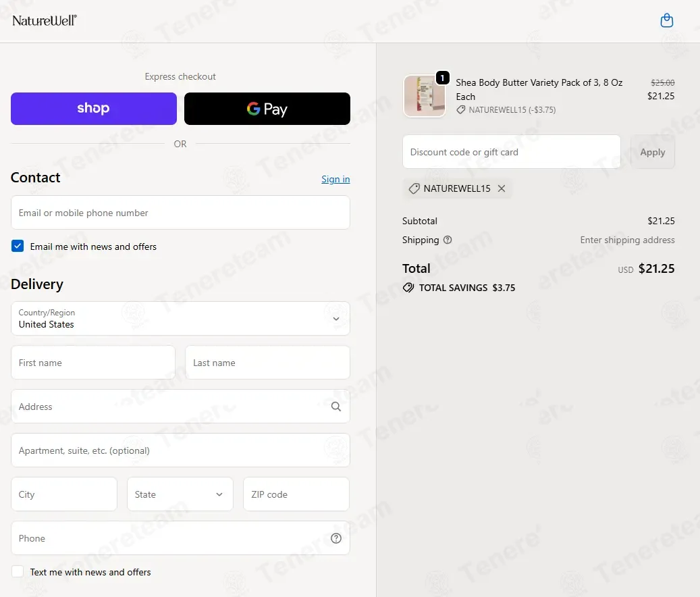
Task: Click the Total Savings tag icon
Action: tap(408, 288)
